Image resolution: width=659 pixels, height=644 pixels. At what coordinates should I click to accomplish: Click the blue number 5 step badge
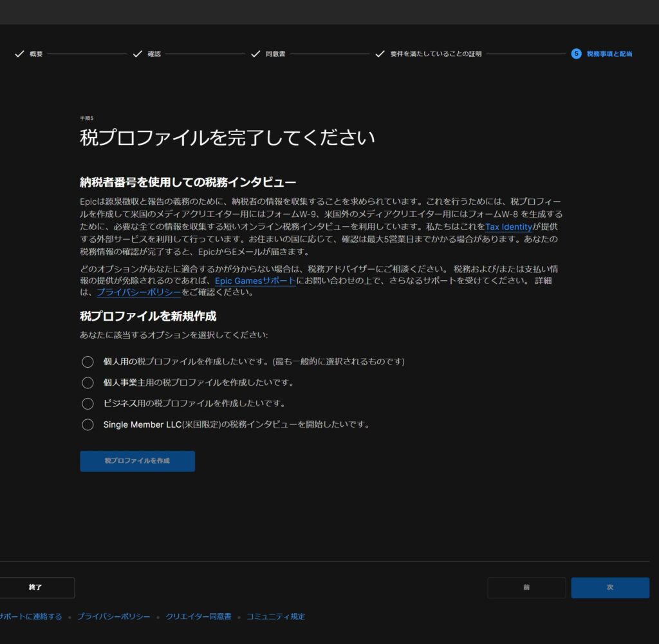pyautogui.click(x=576, y=54)
